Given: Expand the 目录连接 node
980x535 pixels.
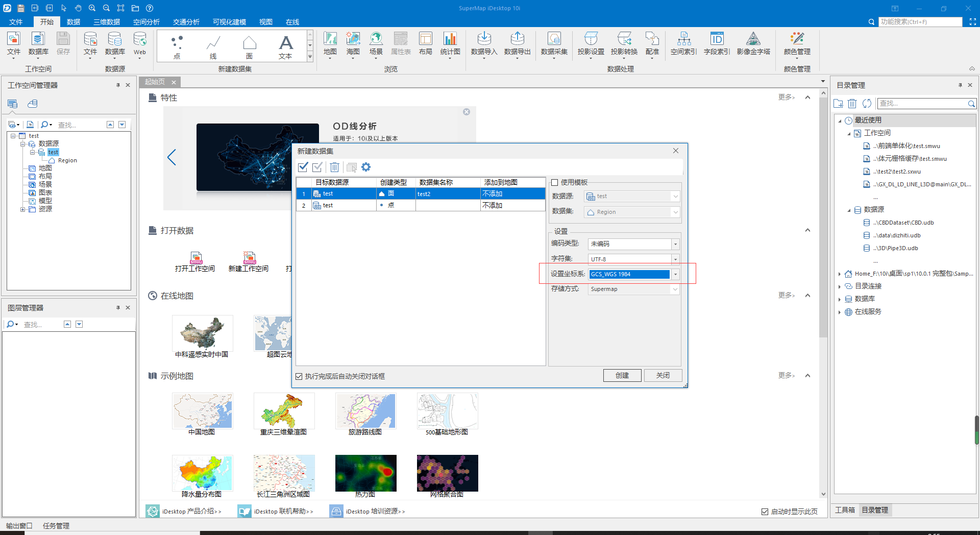Looking at the screenshot, I should click(840, 286).
